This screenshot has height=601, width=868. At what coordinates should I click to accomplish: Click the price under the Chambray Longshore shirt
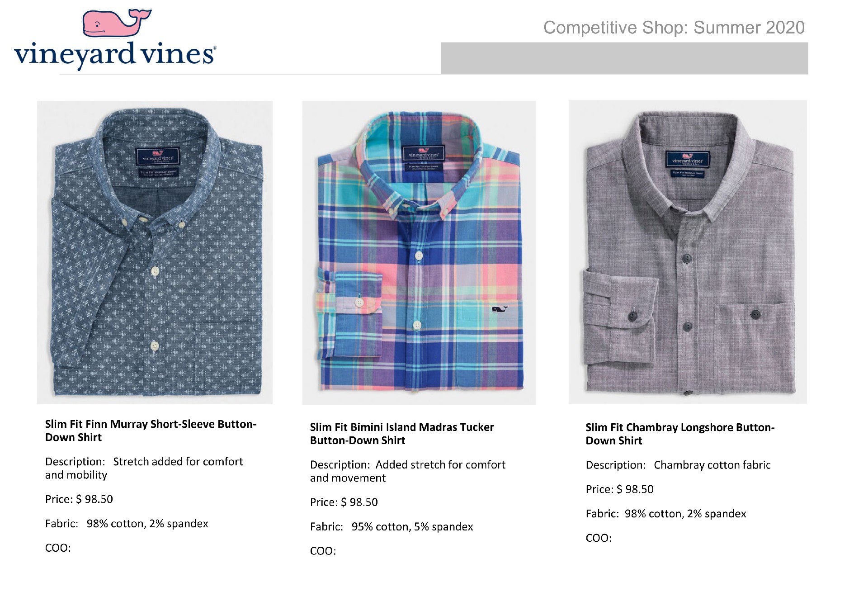coord(619,489)
